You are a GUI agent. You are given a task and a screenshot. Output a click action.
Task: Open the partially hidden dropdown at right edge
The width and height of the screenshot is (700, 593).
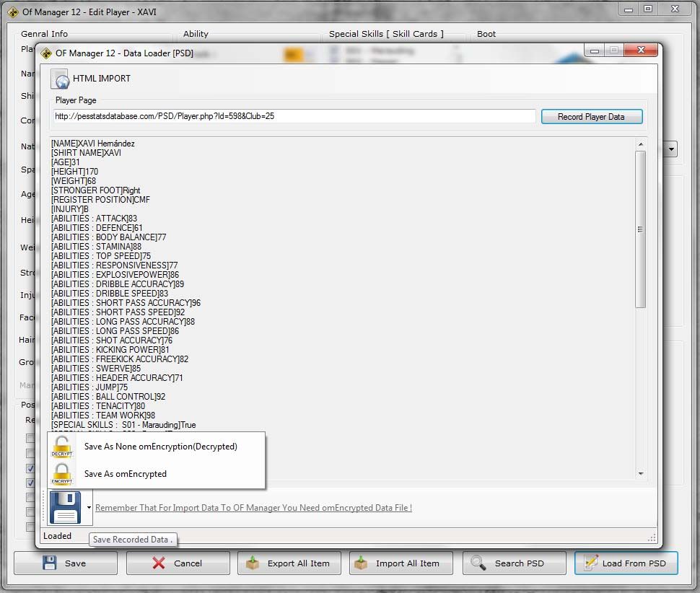[670, 149]
